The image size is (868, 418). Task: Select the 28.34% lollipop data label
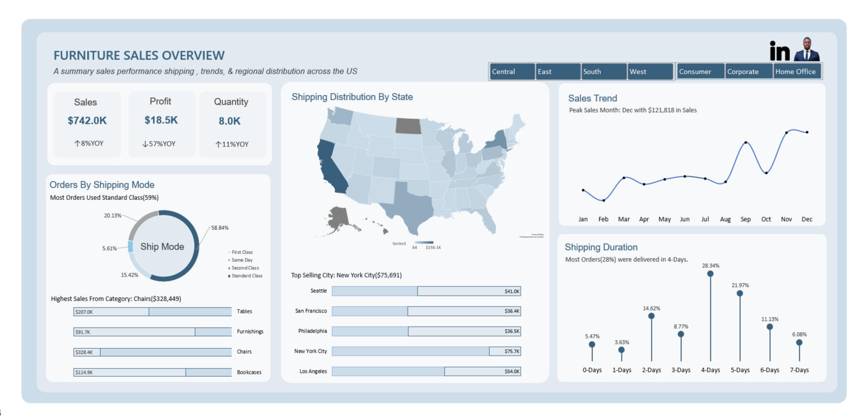click(710, 266)
